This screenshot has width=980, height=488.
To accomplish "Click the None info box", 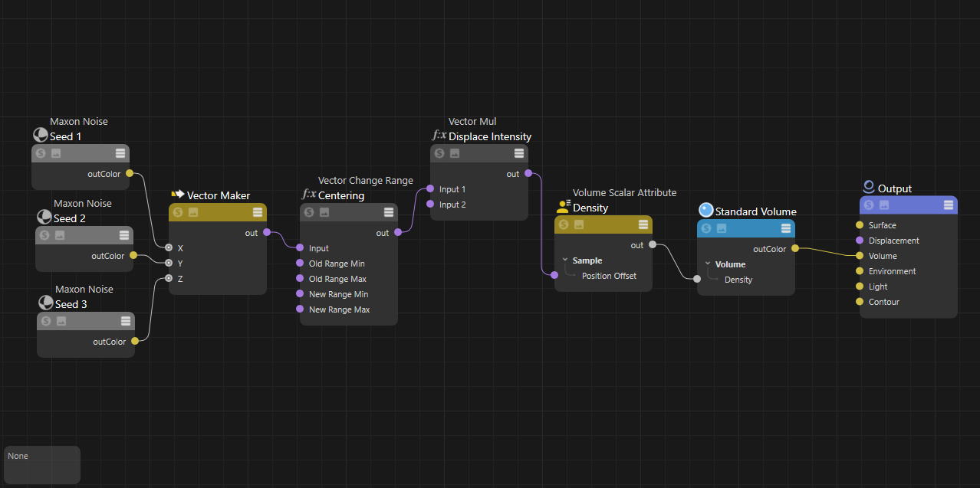I will click(42, 464).
